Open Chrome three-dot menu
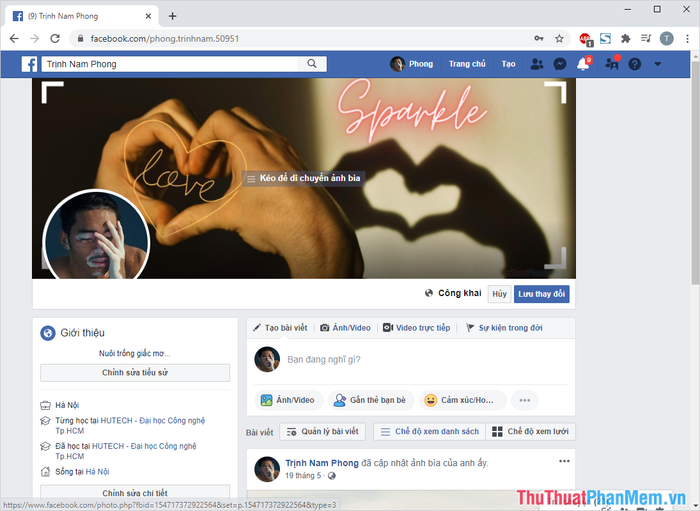The image size is (700, 511). [688, 39]
